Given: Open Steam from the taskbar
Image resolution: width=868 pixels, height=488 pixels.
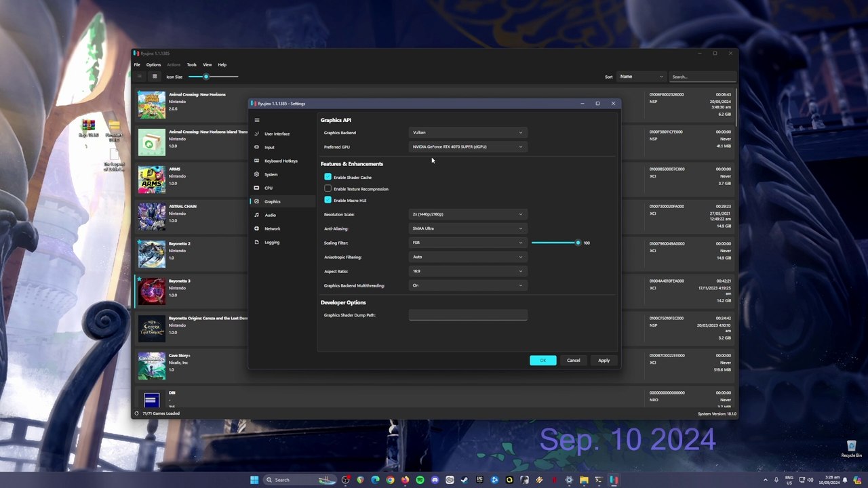Looking at the screenshot, I should [465, 480].
